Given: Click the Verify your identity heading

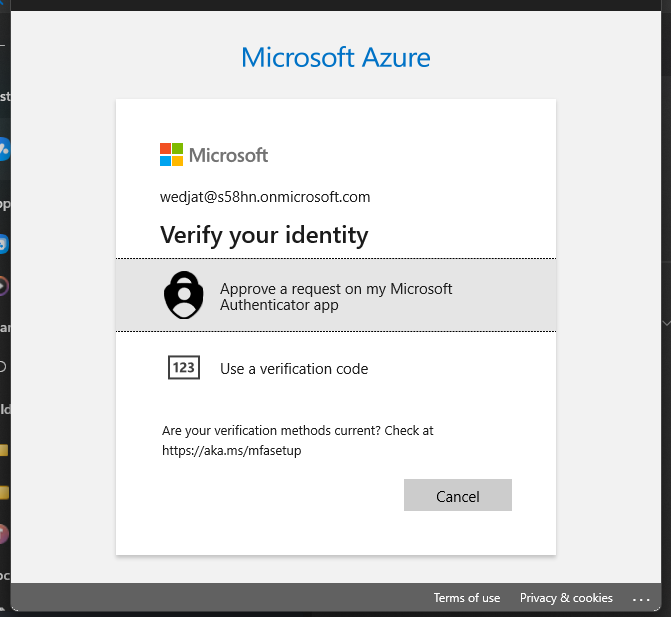Looking at the screenshot, I should pos(264,235).
